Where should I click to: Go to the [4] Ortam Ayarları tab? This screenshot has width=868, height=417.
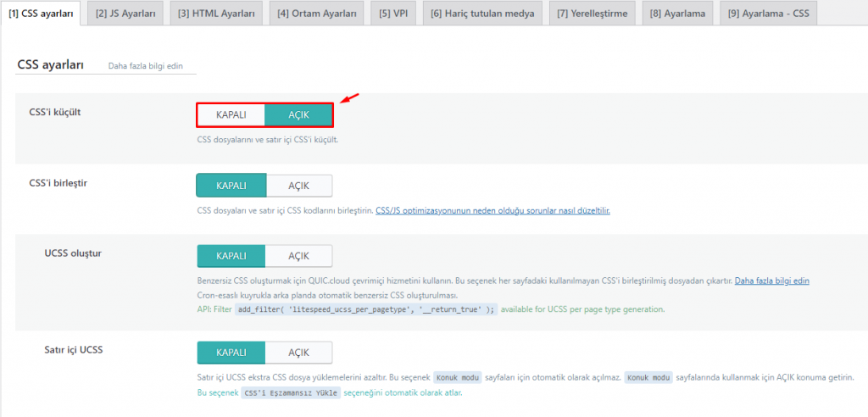317,14
